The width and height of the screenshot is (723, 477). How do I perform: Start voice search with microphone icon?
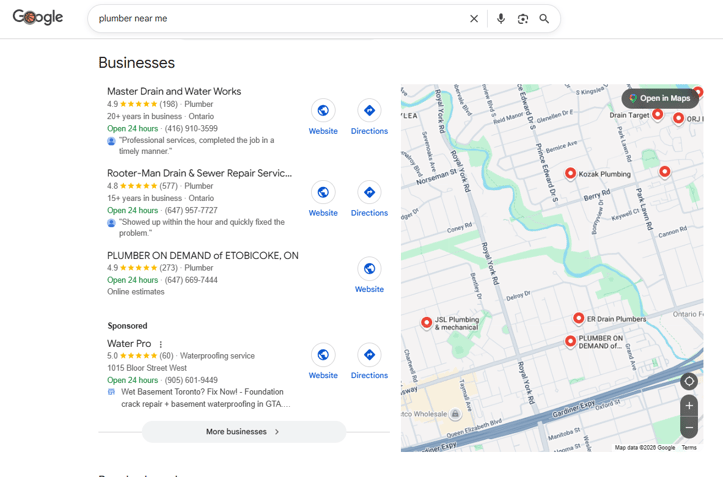pos(500,19)
